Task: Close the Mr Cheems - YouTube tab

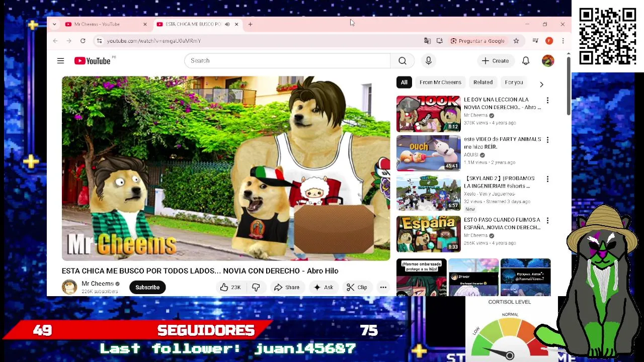Action: point(145,24)
